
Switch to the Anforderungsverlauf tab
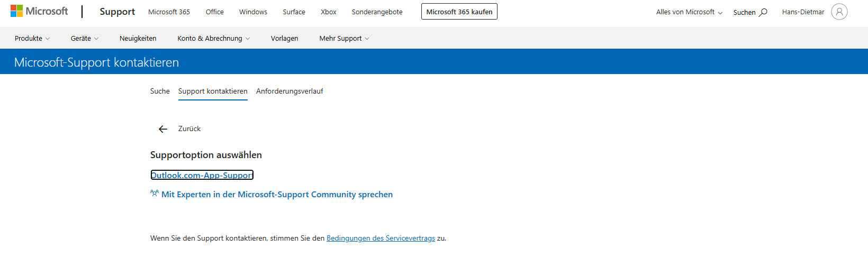click(x=290, y=91)
